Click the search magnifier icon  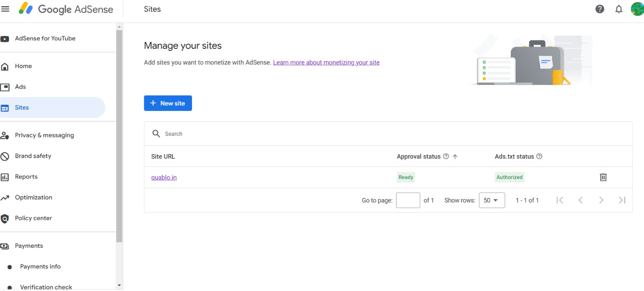156,133
